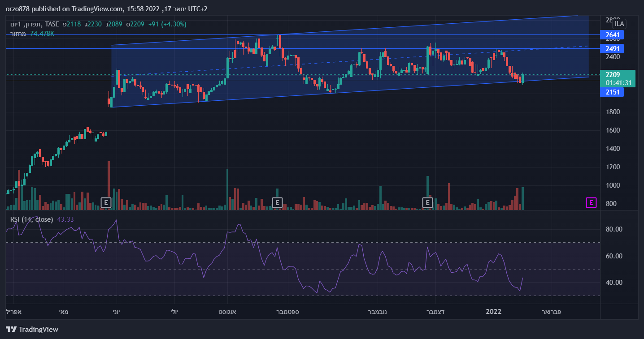
Task: Click the פברואר month label on time axis
Action: pos(552,311)
